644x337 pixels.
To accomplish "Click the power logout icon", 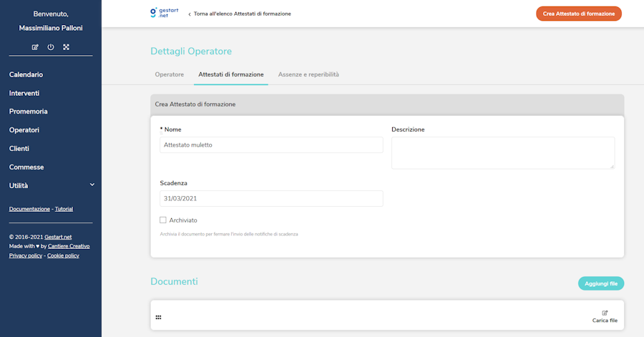I will (x=51, y=47).
